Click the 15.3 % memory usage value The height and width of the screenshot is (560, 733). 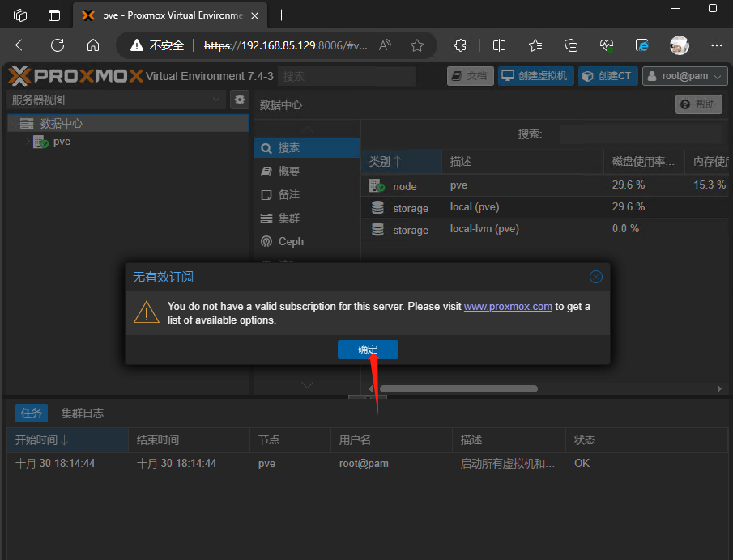[710, 185]
